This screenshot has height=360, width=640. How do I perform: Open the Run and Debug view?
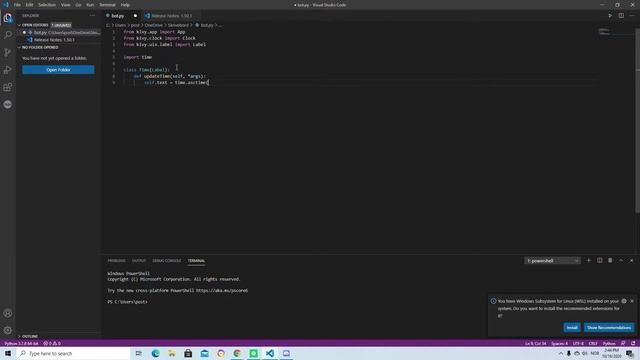[x=8, y=70]
